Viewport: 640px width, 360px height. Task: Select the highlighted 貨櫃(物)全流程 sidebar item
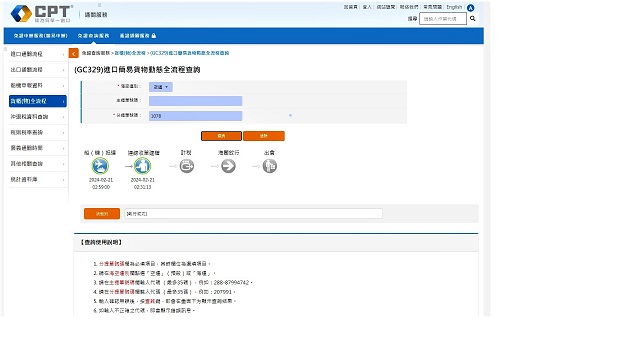coord(38,101)
